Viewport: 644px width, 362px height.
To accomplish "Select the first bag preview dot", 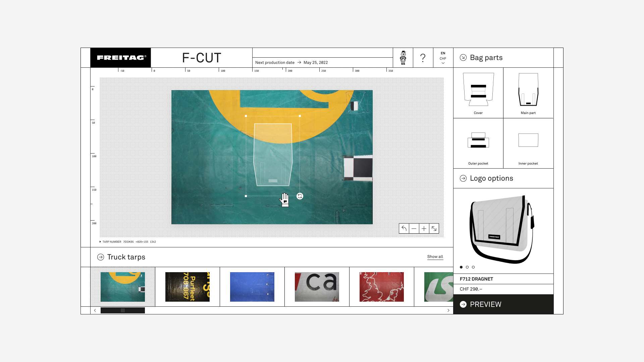I will coord(461,267).
